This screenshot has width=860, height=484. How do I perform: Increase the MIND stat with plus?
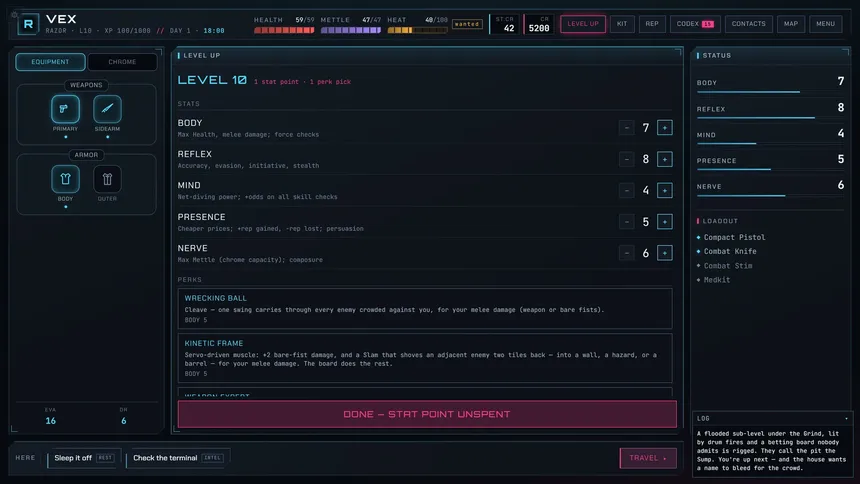664,190
